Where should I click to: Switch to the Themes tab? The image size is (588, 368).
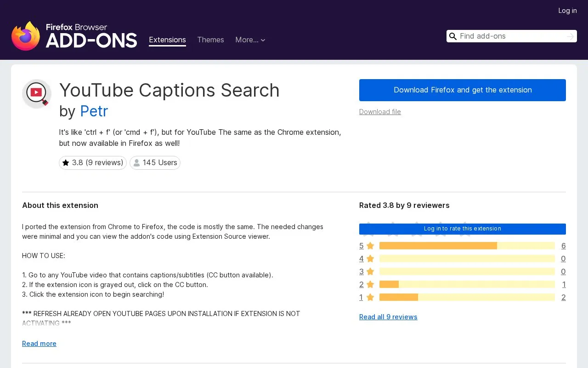210,40
